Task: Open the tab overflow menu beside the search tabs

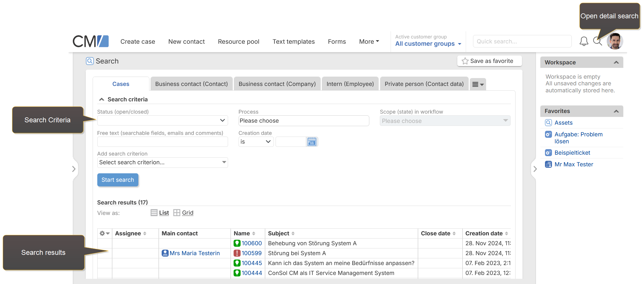Action: pyautogui.click(x=478, y=84)
